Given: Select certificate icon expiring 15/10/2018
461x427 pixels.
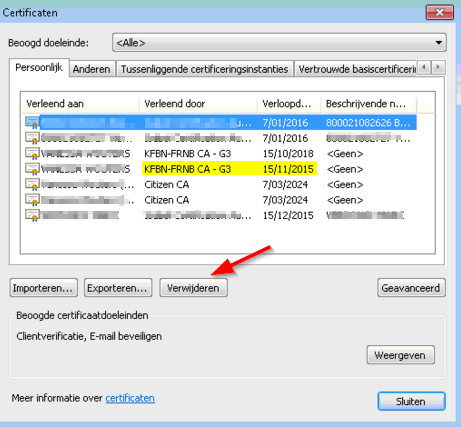Looking at the screenshot, I should pos(32,154).
